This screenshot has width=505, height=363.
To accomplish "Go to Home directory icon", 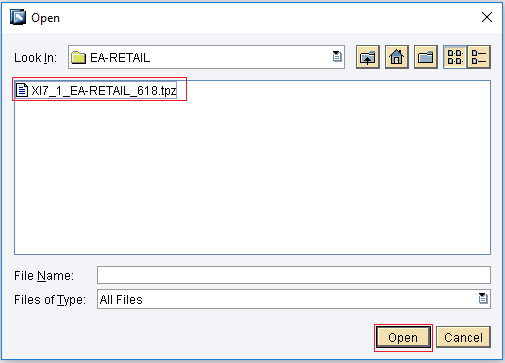I will coord(397,57).
